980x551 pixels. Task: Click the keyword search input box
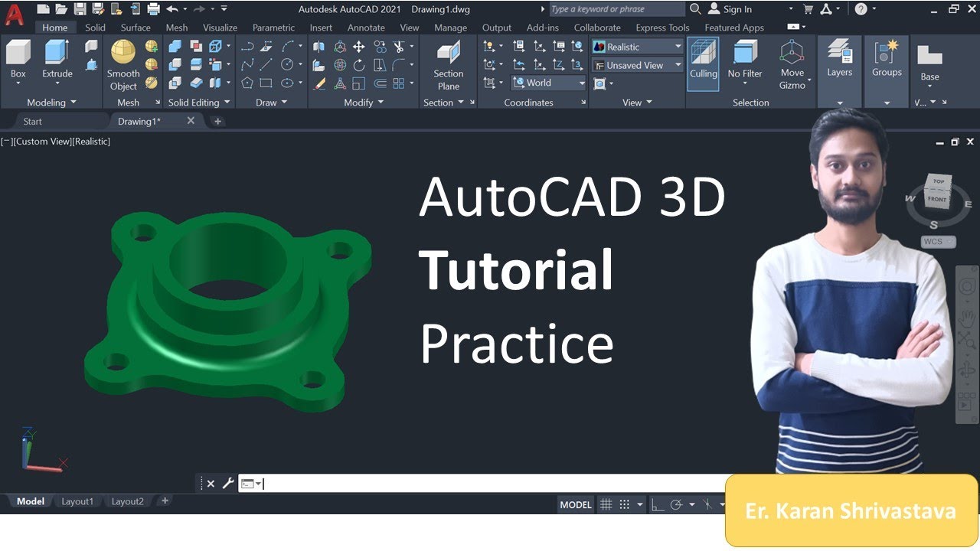pyautogui.click(x=616, y=9)
